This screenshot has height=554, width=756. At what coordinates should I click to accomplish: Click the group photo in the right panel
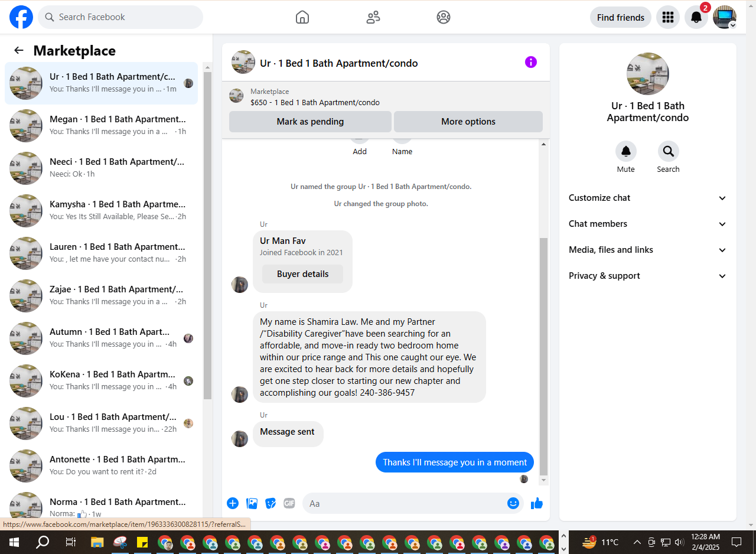click(648, 74)
